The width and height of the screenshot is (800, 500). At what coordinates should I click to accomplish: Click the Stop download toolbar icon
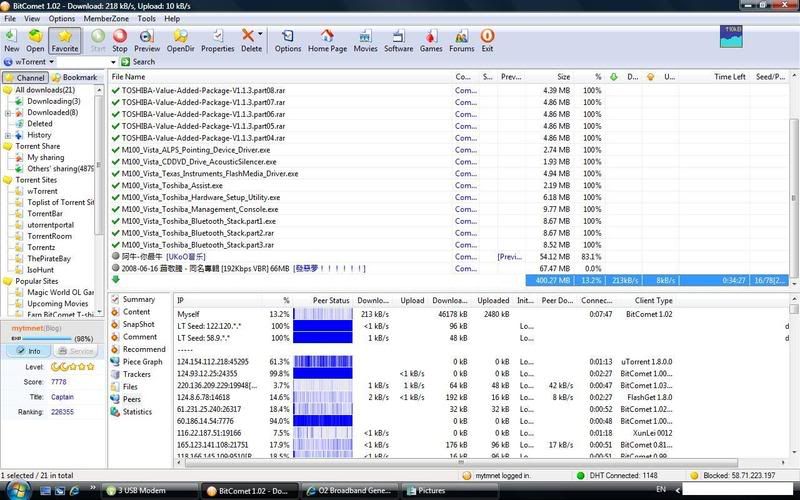pyautogui.click(x=120, y=40)
